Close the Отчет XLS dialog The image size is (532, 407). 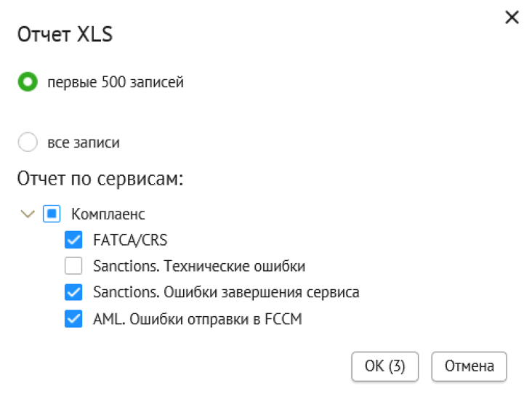[512, 17]
